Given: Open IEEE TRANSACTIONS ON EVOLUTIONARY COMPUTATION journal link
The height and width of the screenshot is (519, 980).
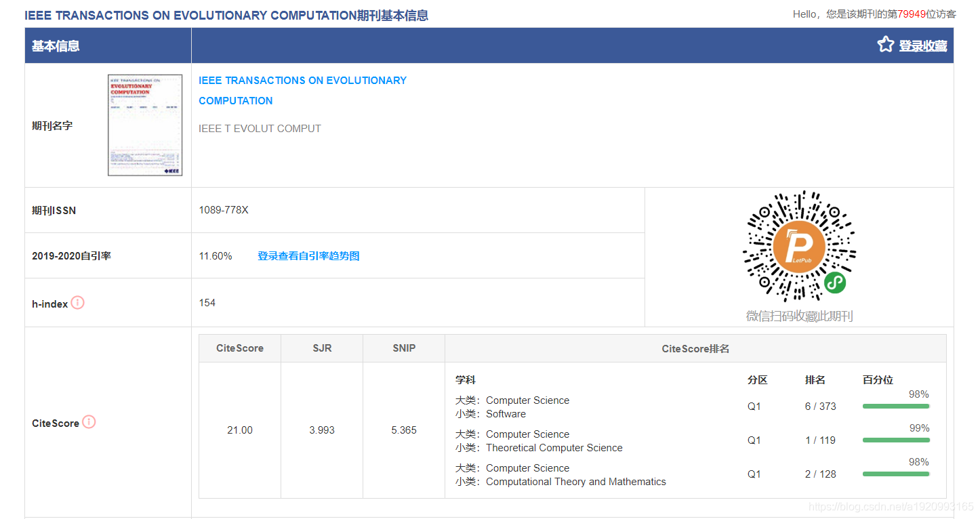Looking at the screenshot, I should [302, 90].
